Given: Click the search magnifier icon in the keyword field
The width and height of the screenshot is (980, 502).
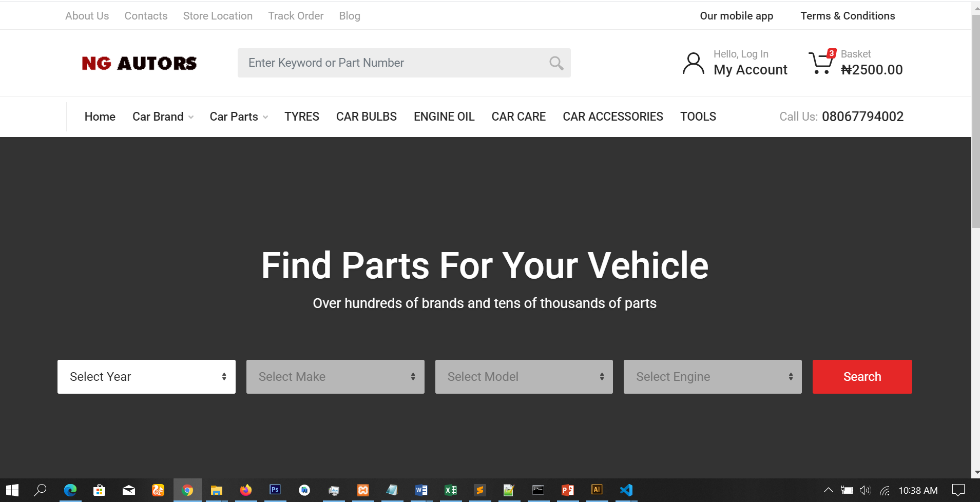Looking at the screenshot, I should pyautogui.click(x=556, y=63).
